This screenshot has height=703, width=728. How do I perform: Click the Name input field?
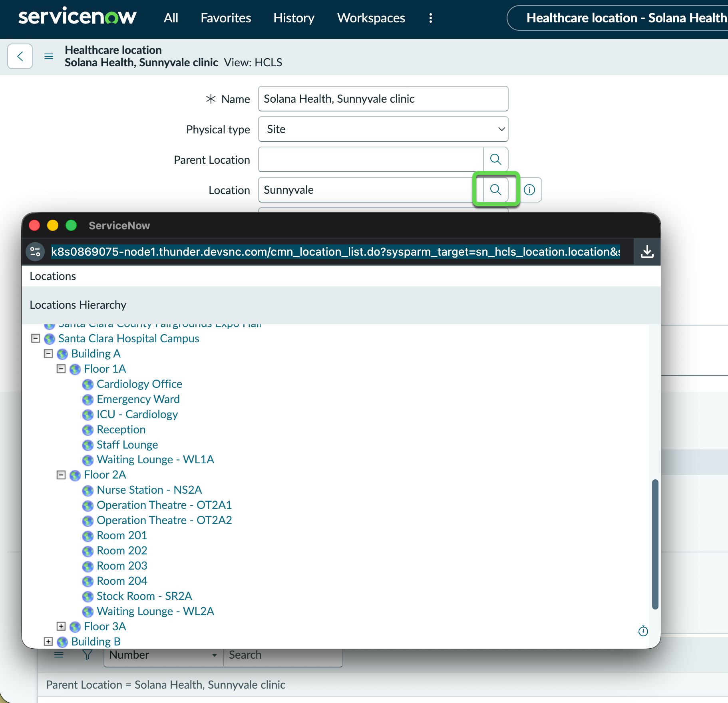pos(383,99)
